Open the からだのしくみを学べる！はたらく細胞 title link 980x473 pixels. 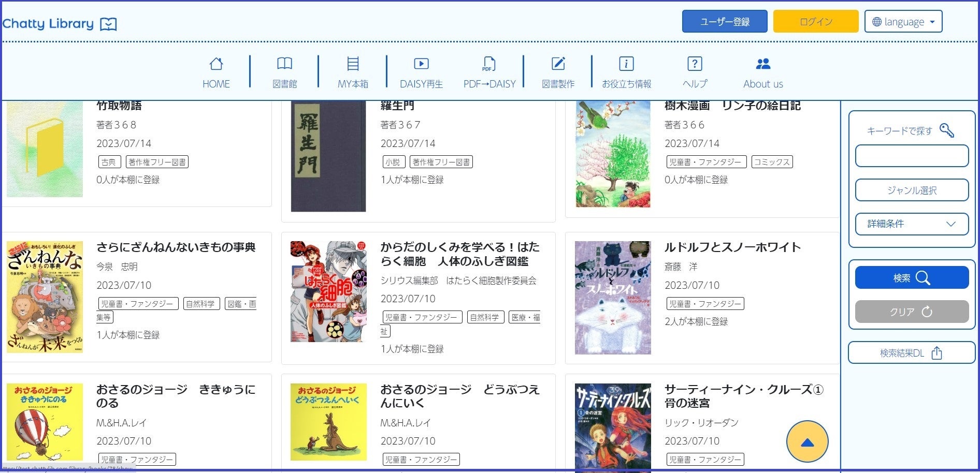point(460,254)
